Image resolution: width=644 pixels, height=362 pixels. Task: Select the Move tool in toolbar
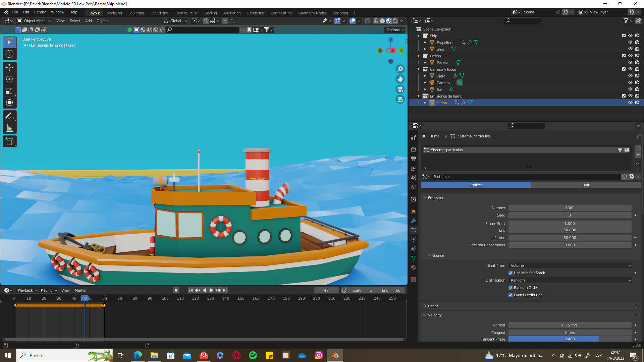[9, 67]
